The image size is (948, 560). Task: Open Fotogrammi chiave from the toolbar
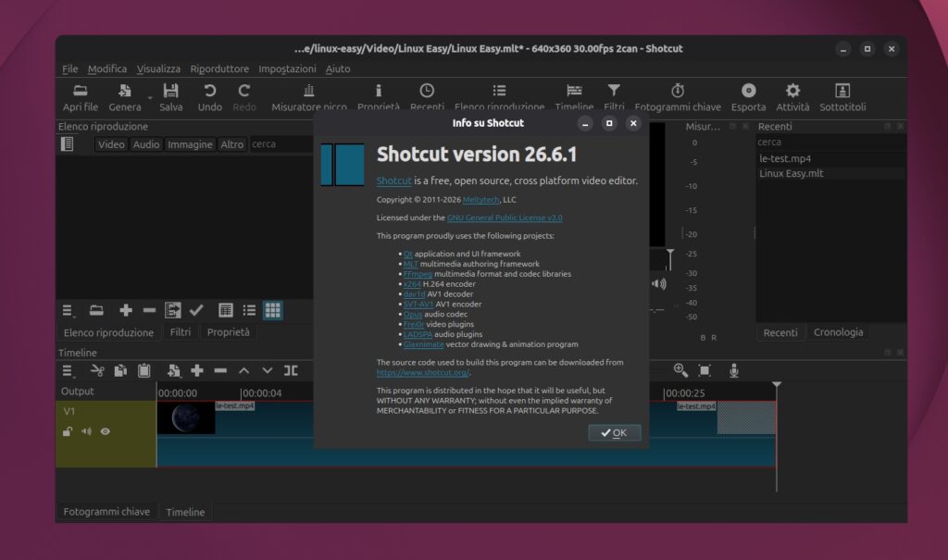(x=678, y=97)
